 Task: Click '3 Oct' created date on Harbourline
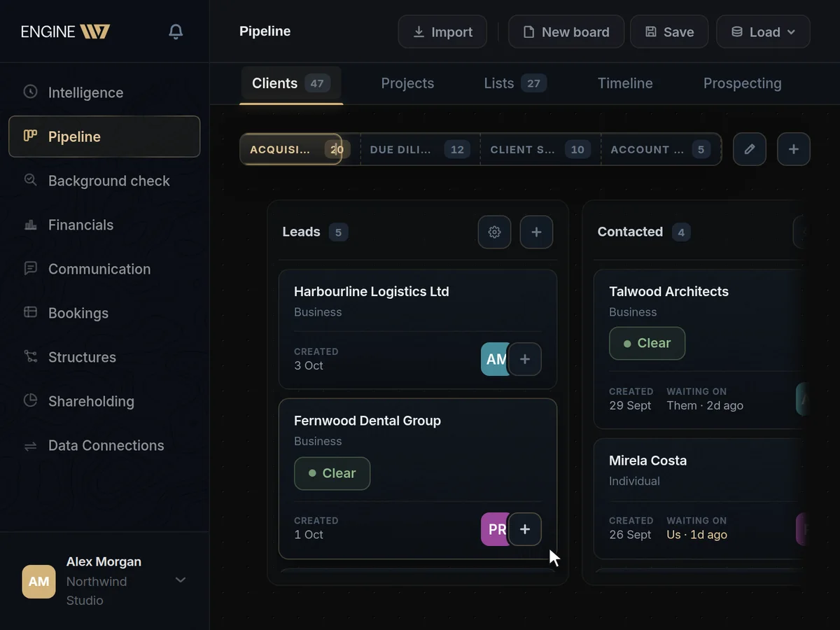click(309, 365)
